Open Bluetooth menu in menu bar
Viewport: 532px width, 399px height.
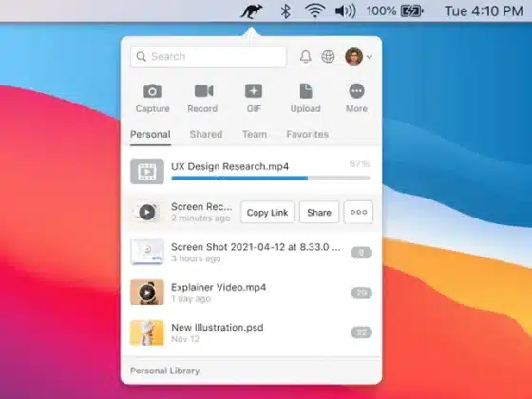pos(286,11)
